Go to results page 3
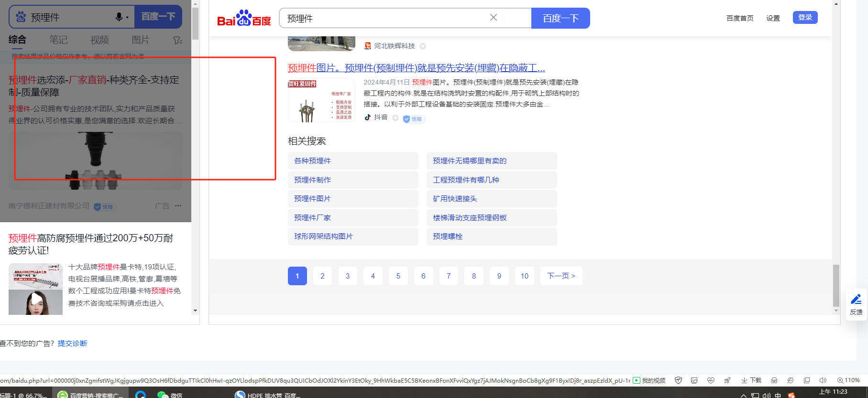 [348, 276]
